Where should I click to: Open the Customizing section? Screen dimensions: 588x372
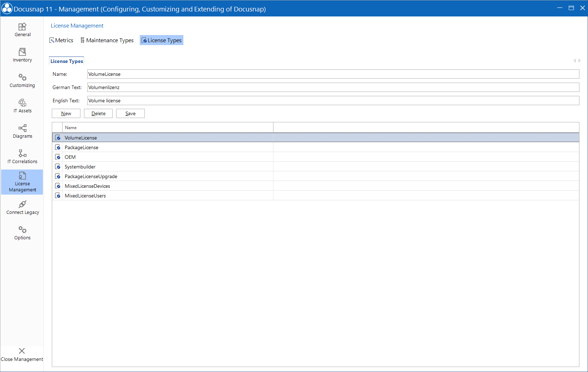(22, 80)
